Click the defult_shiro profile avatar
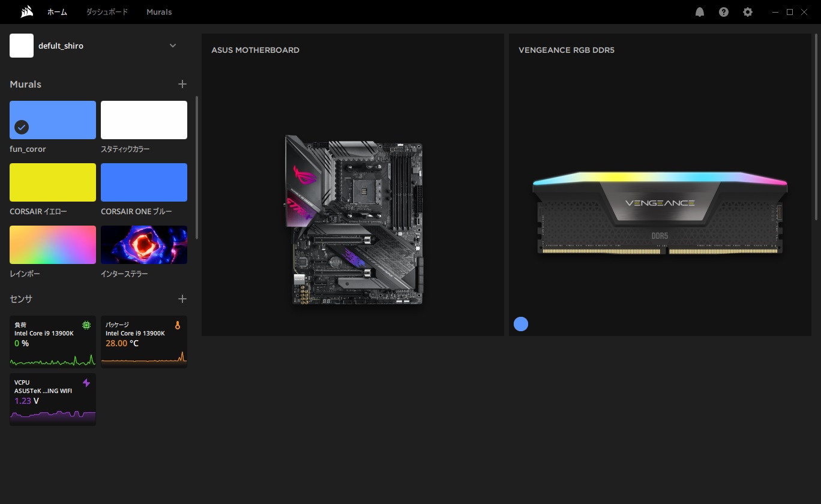Image resolution: width=821 pixels, height=504 pixels. pyautogui.click(x=22, y=46)
